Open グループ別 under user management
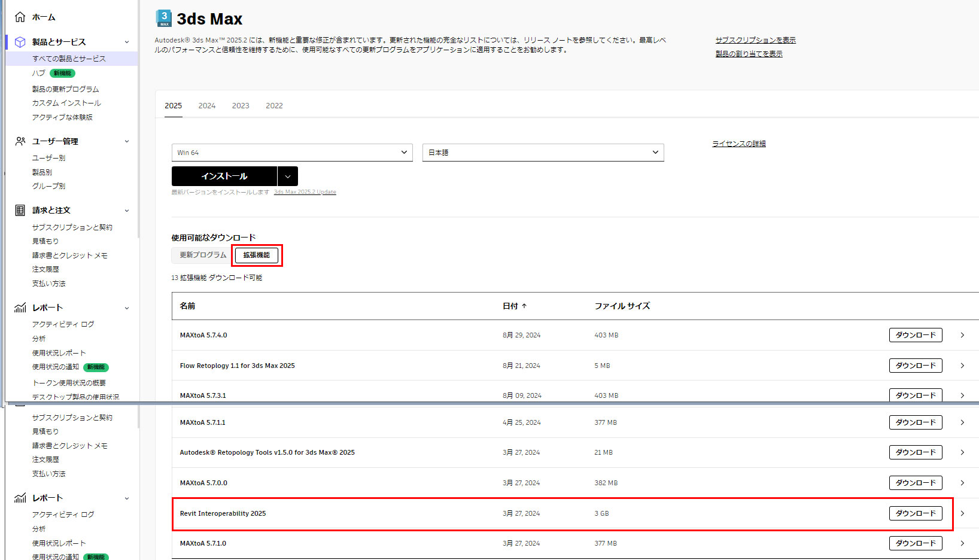Screen dimensions: 979x560 tap(48, 186)
